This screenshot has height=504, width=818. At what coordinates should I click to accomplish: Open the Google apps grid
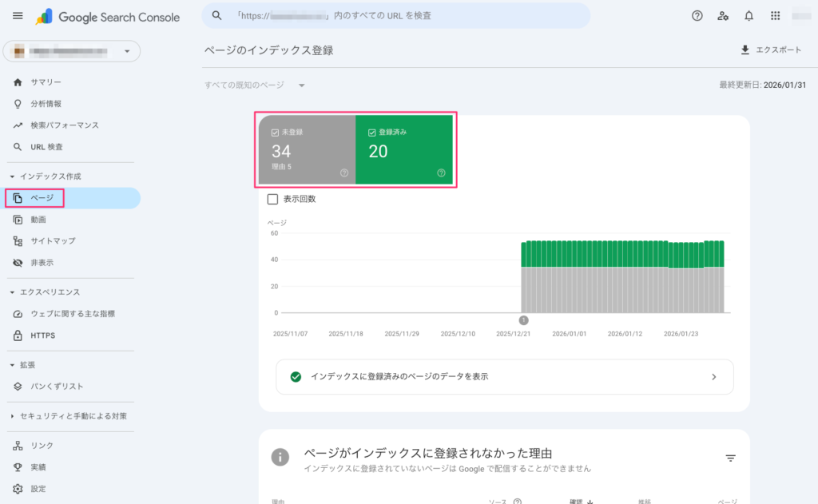[774, 15]
